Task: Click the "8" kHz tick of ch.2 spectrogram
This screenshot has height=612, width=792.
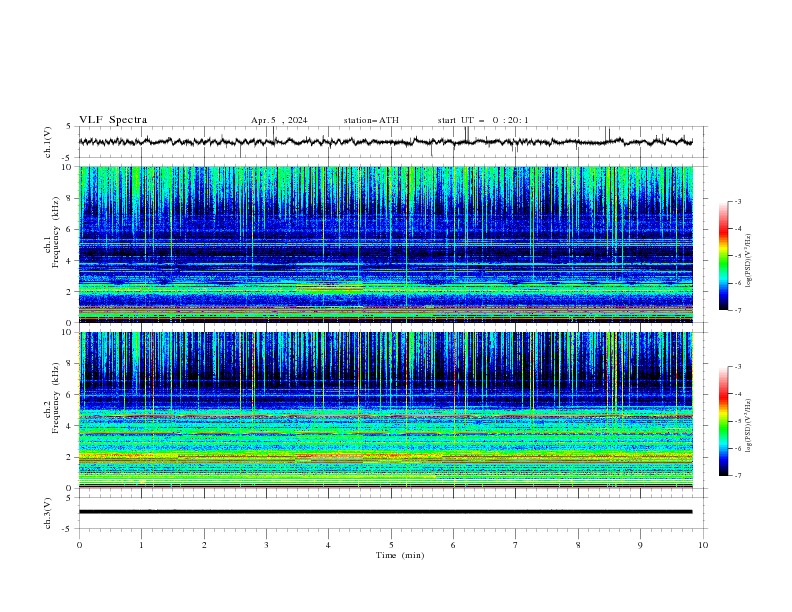Action: point(70,364)
